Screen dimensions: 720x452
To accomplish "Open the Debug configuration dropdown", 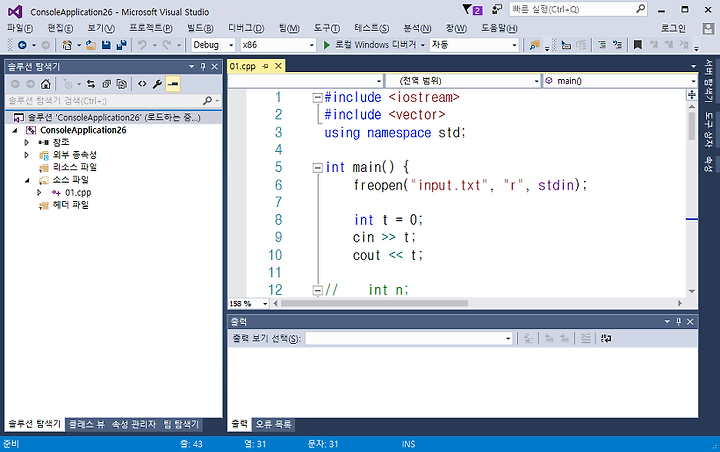I will click(213, 45).
